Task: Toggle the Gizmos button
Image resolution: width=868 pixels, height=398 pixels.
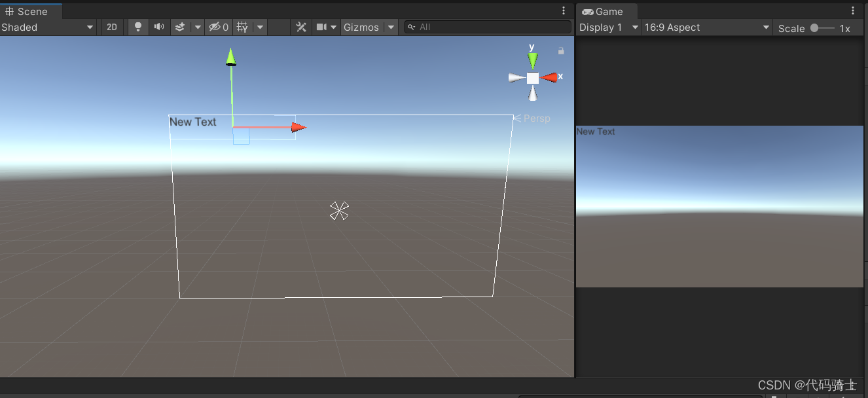Action: (361, 27)
